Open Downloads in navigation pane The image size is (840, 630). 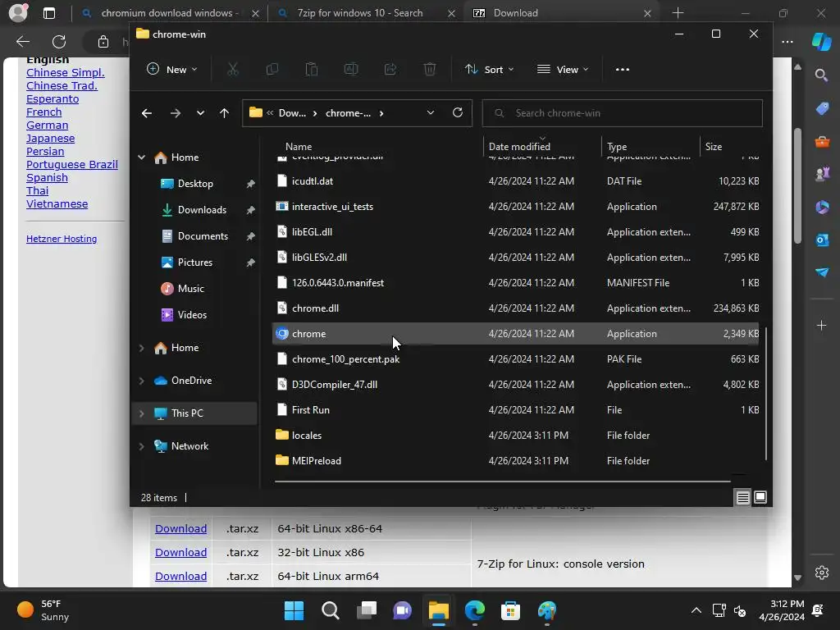tap(202, 210)
